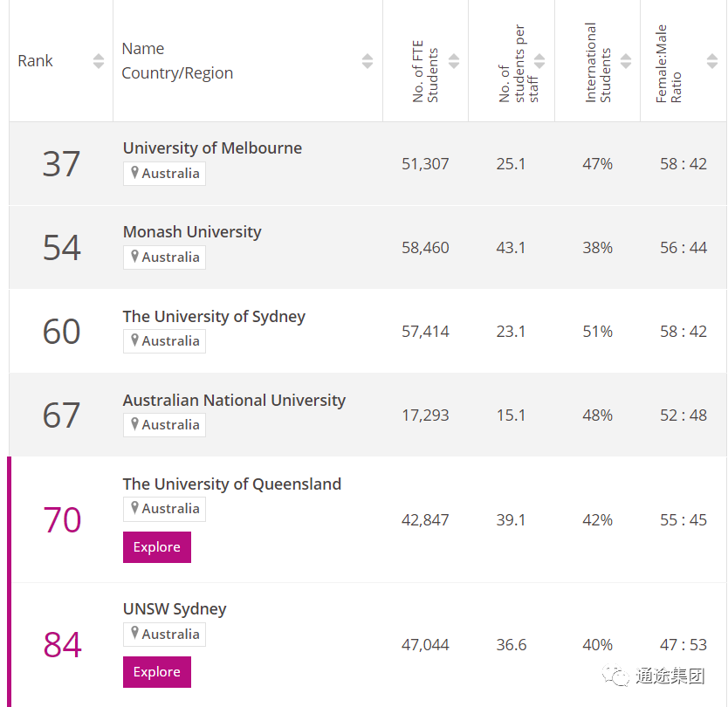
Task: Click students per staff value 43.1
Action: pyautogui.click(x=511, y=247)
